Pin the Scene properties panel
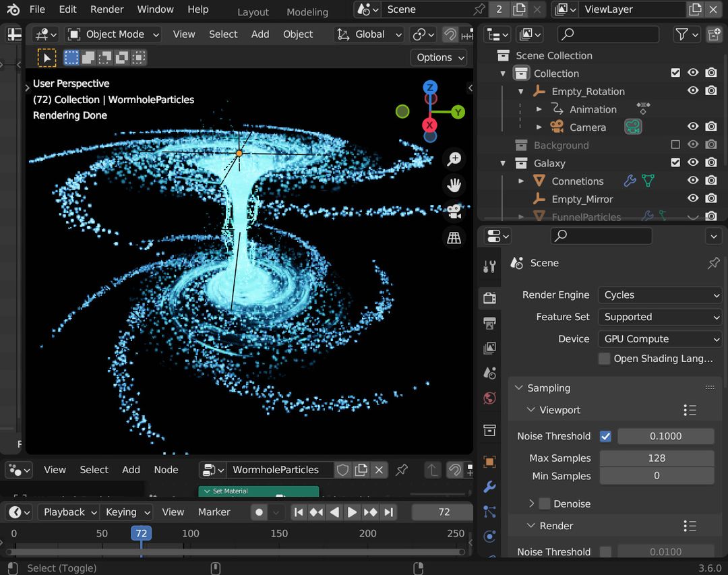Image resolution: width=728 pixels, height=575 pixels. (x=713, y=263)
